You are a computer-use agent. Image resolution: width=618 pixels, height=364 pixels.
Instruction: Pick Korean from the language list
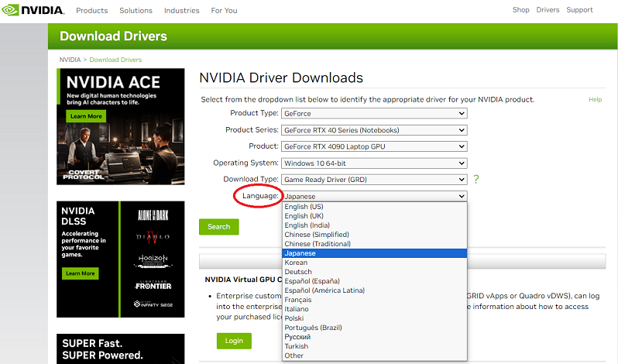(x=375, y=263)
